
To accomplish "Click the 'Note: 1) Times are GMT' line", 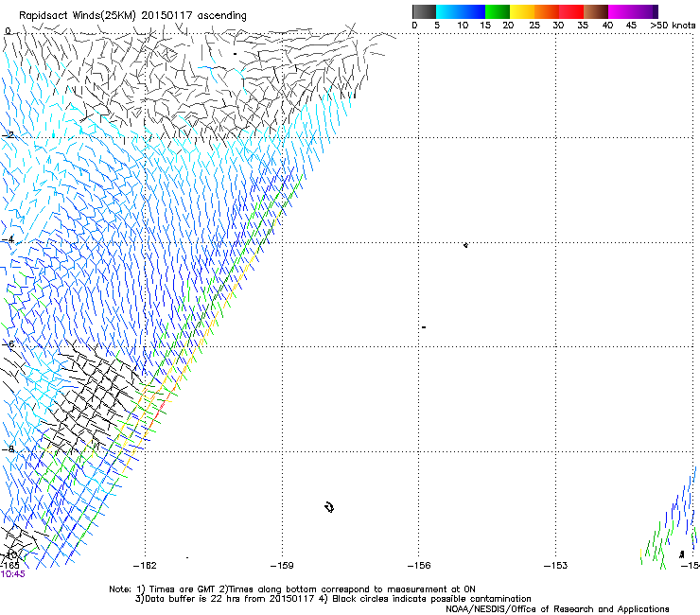I will pos(292,589).
